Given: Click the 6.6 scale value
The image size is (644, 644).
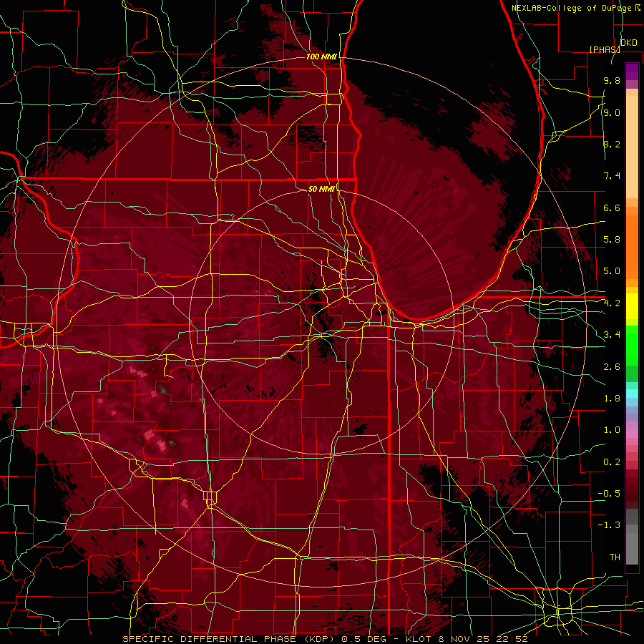Looking at the screenshot, I should coord(612,208).
